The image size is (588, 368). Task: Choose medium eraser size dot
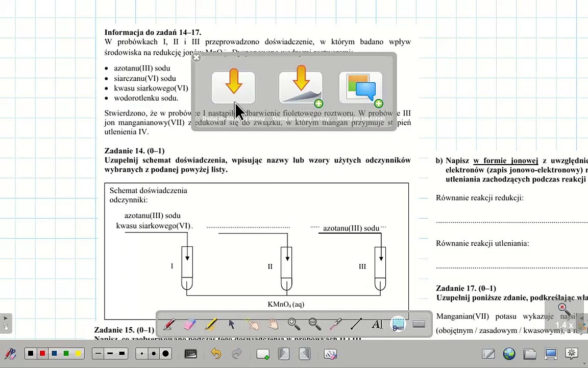click(153, 353)
